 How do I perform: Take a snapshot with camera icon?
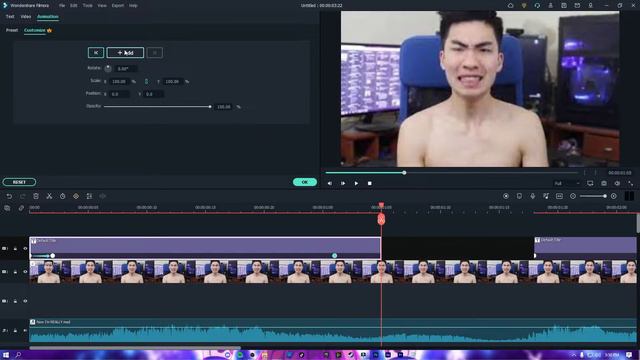604,184
